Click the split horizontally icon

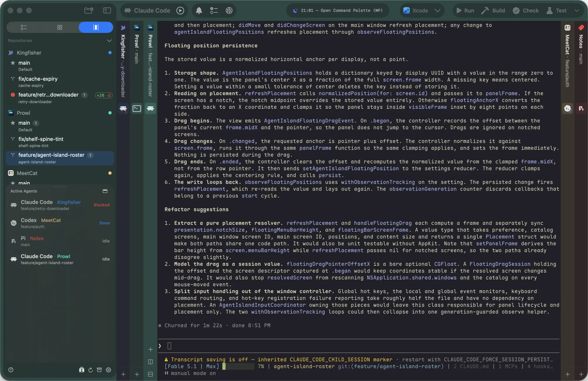click(x=151, y=374)
